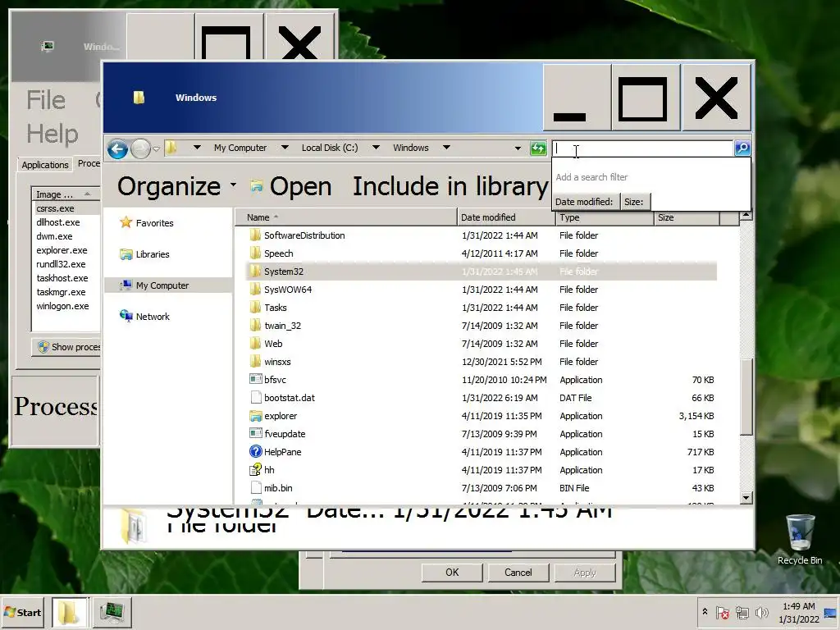Select the SoftwareDistribution folder icon
This screenshot has width=840, height=630.
tap(256, 235)
